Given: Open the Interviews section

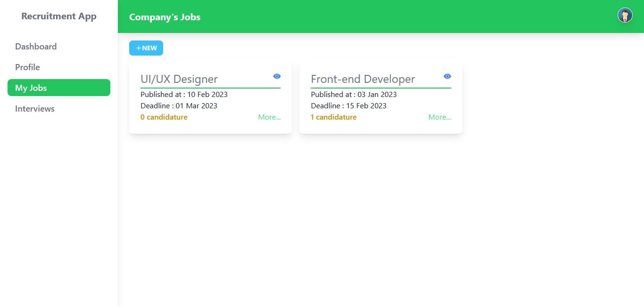Looking at the screenshot, I should (x=34, y=109).
